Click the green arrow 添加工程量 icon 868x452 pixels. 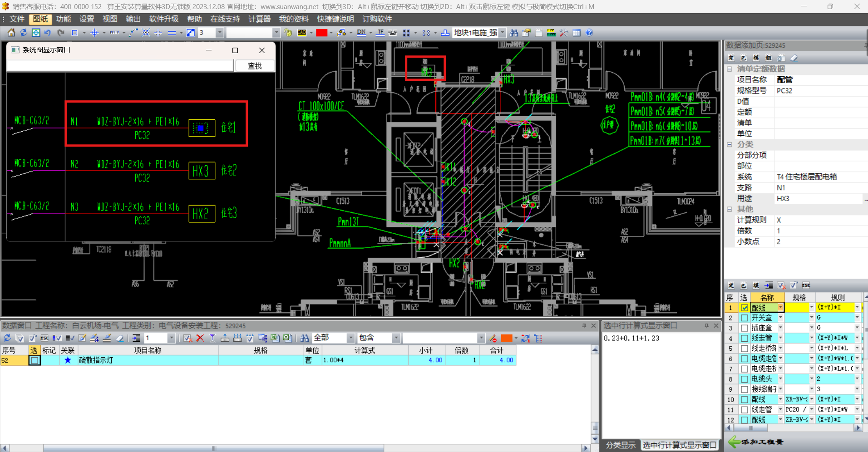point(735,442)
